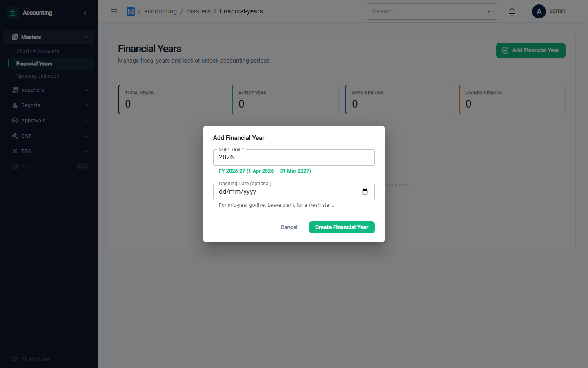588x368 pixels.
Task: Focus the Start Year input field
Action: click(294, 157)
